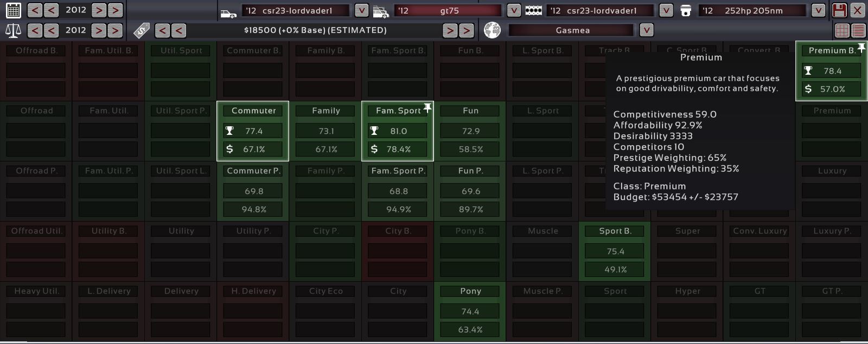Step calendar year forward with inner right arrow

click(99, 10)
